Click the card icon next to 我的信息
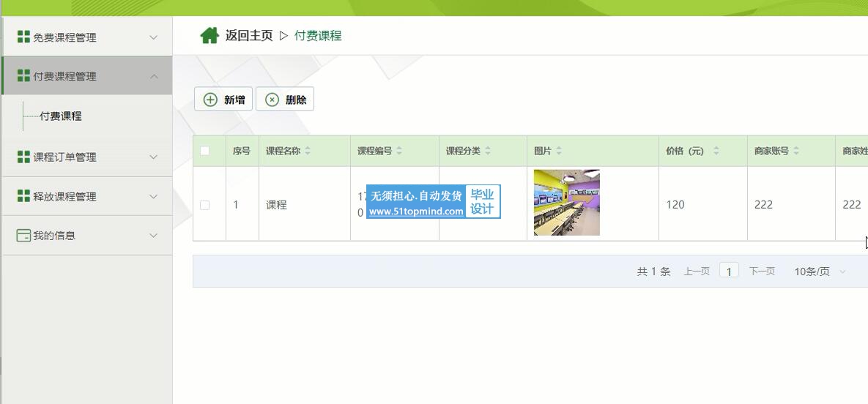 pos(23,236)
